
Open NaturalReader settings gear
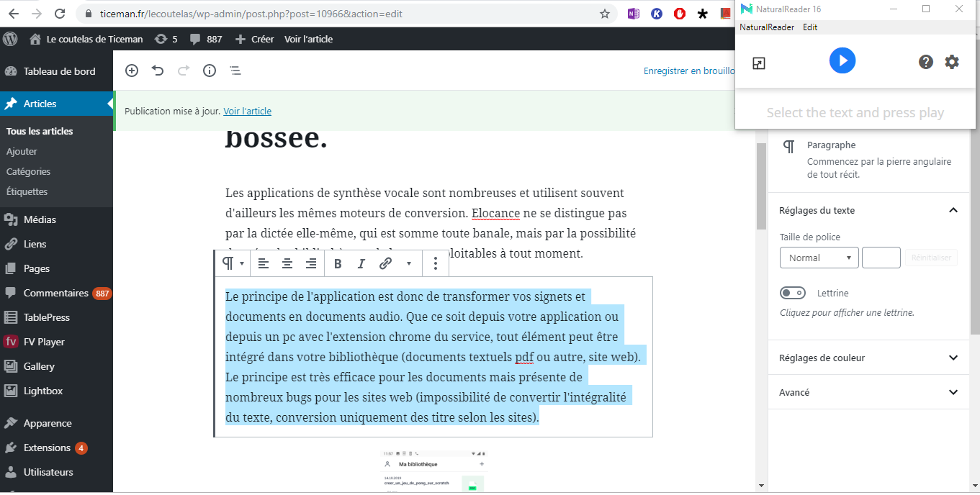click(952, 62)
